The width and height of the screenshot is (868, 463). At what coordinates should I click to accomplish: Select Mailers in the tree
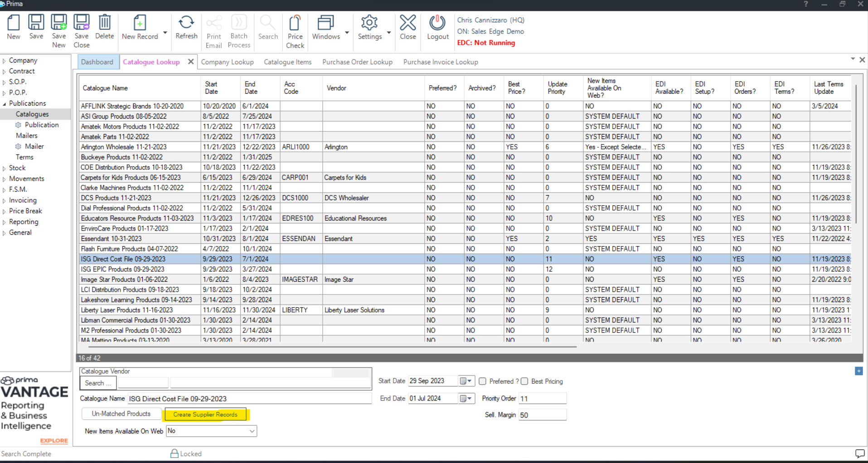[27, 136]
